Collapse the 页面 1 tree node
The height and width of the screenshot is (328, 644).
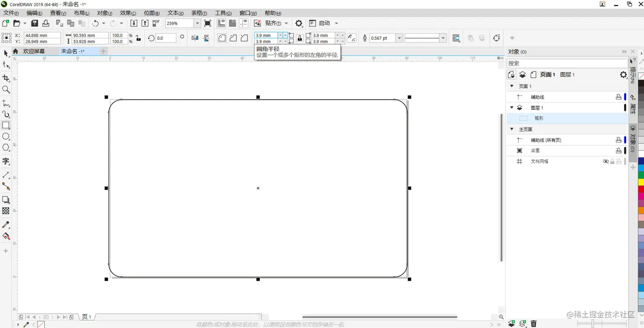[x=512, y=86]
